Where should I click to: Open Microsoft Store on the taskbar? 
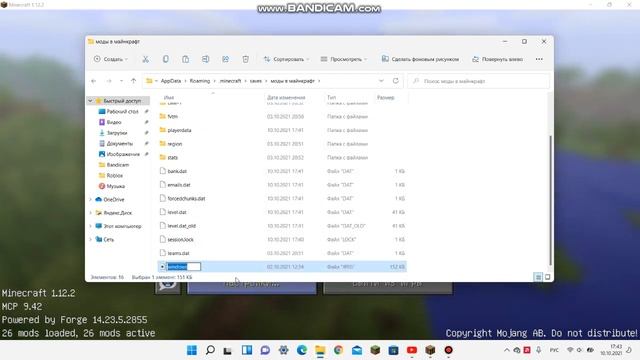click(x=393, y=350)
